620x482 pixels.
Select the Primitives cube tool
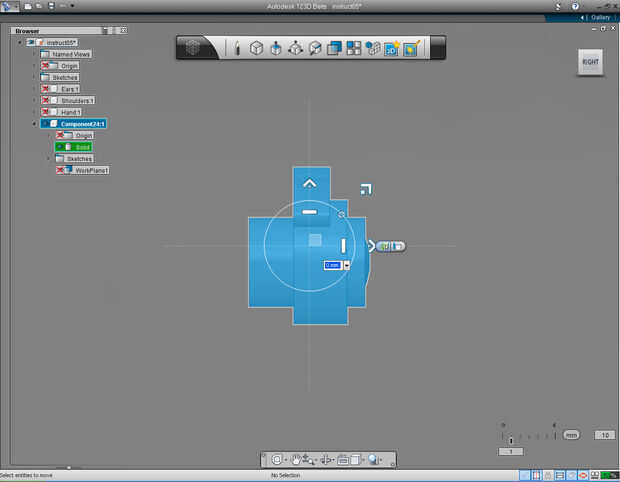tap(257, 48)
